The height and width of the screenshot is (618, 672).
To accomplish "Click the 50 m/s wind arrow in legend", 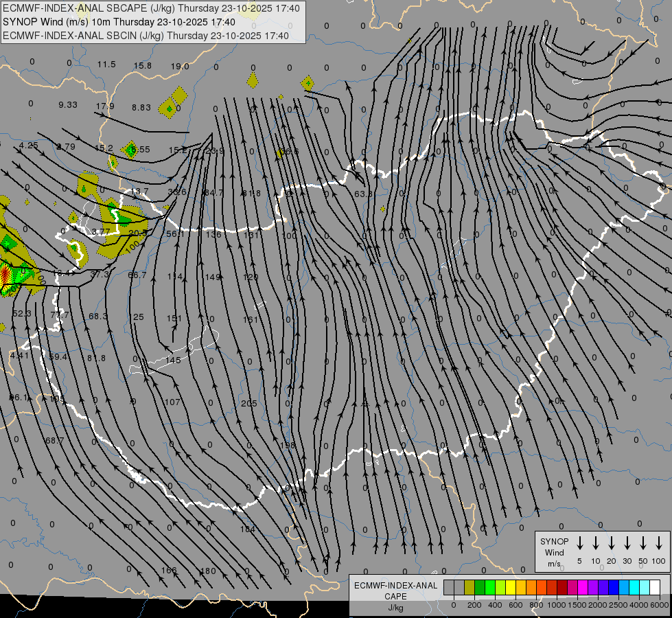I will coord(643,543).
